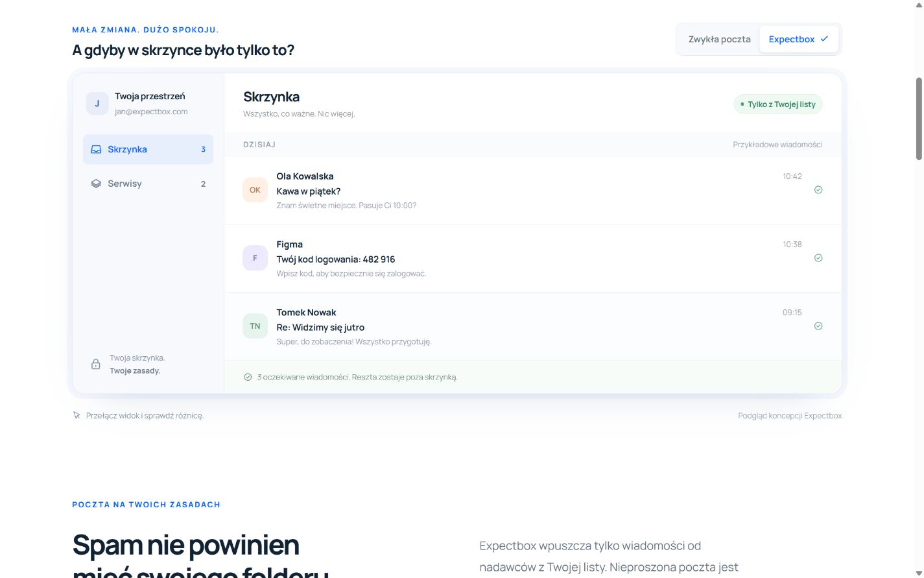Screen dimensions: 924x578
Task: Click the check circle on Ola Kowalska message
Action: pyautogui.click(x=818, y=190)
